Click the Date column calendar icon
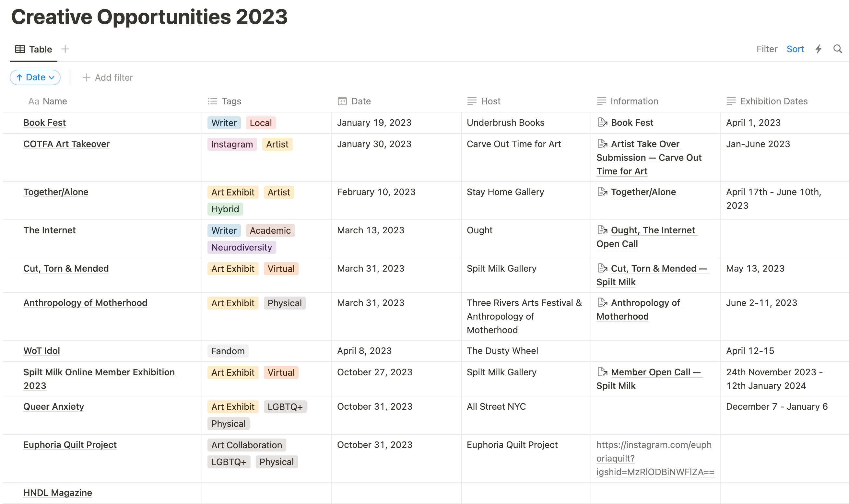This screenshot has width=849, height=504. tap(342, 101)
